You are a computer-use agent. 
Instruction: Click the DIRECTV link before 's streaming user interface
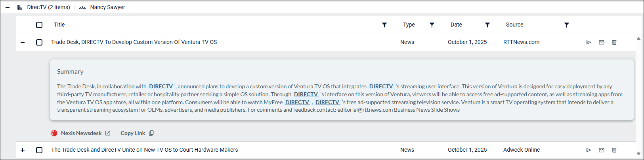(381, 86)
